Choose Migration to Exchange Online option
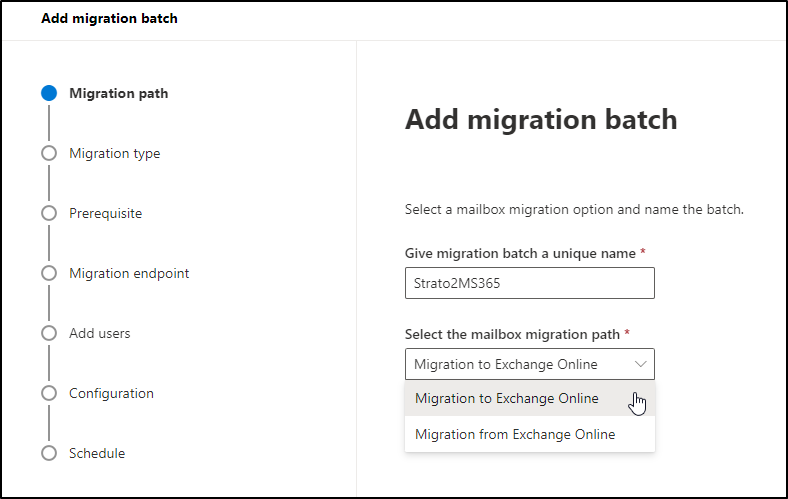 click(530, 398)
